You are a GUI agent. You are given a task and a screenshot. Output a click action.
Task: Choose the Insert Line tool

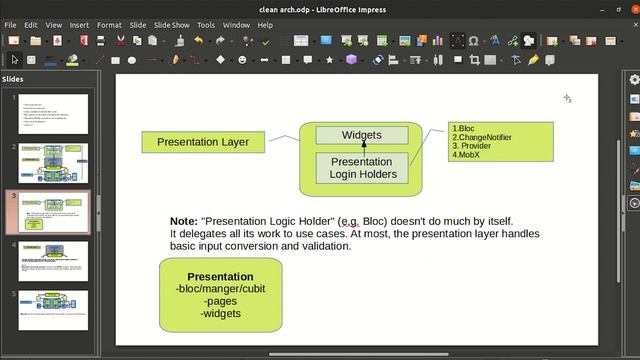point(100,60)
